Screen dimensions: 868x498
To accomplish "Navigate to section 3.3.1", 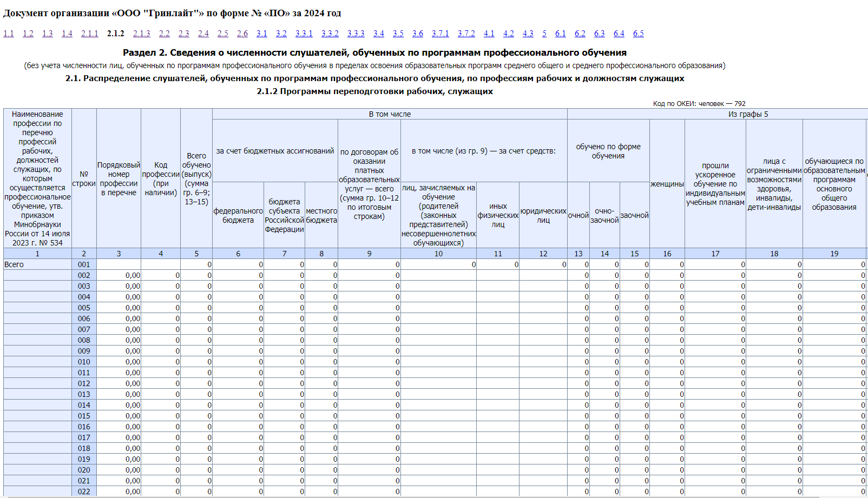I will click(x=304, y=34).
